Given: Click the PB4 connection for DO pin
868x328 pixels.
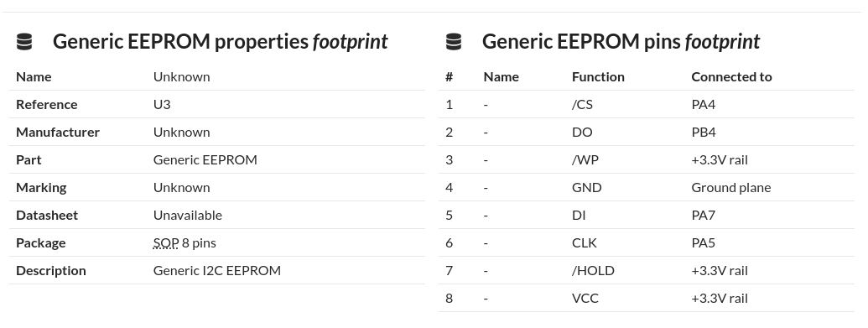Looking at the screenshot, I should click(x=703, y=132).
